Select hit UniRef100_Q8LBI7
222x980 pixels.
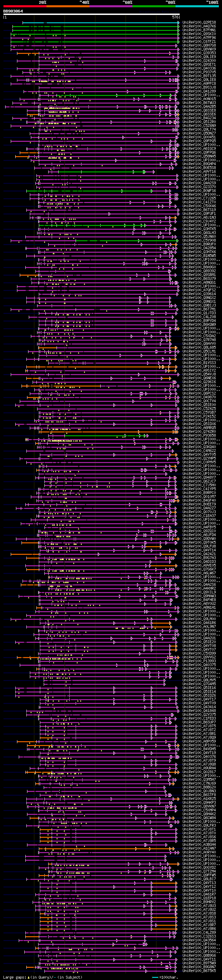coord(199,879)
